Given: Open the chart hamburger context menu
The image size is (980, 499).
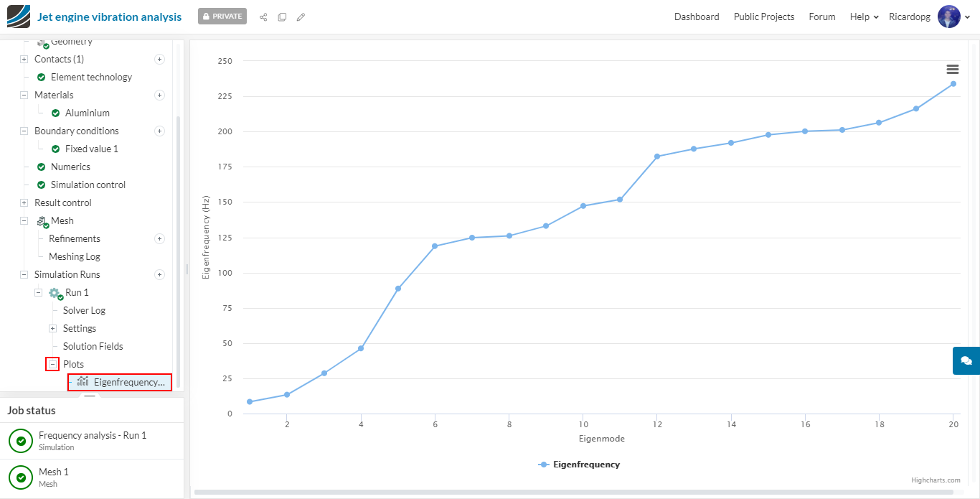Looking at the screenshot, I should [952, 69].
